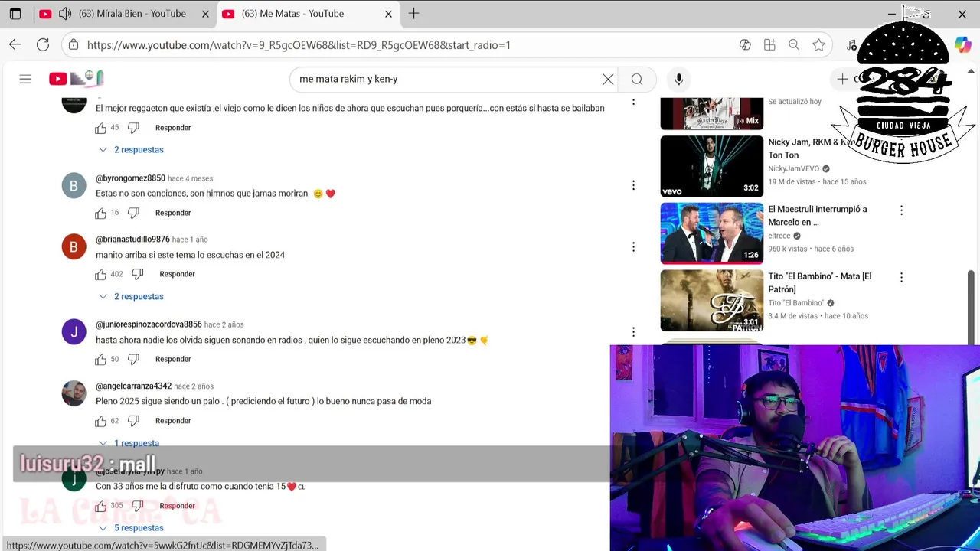
Task: Expand 2 respuestas under the reggaeton comment
Action: [x=131, y=150]
